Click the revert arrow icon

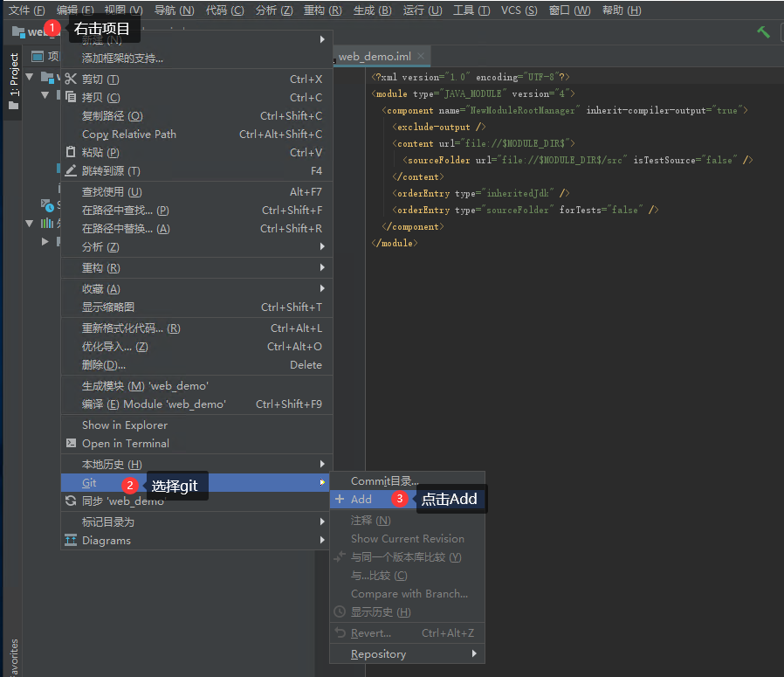pyautogui.click(x=340, y=632)
